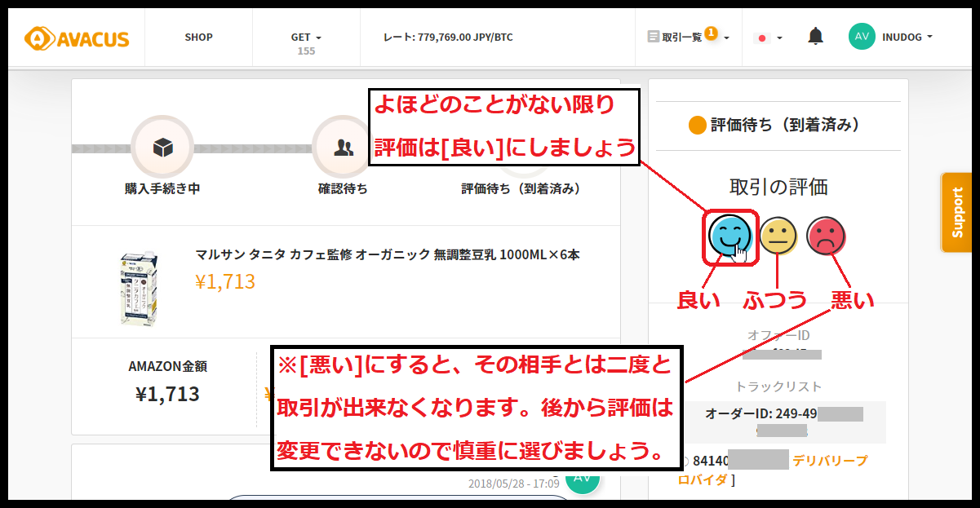Expand the GET dropdown menu

[x=306, y=38]
